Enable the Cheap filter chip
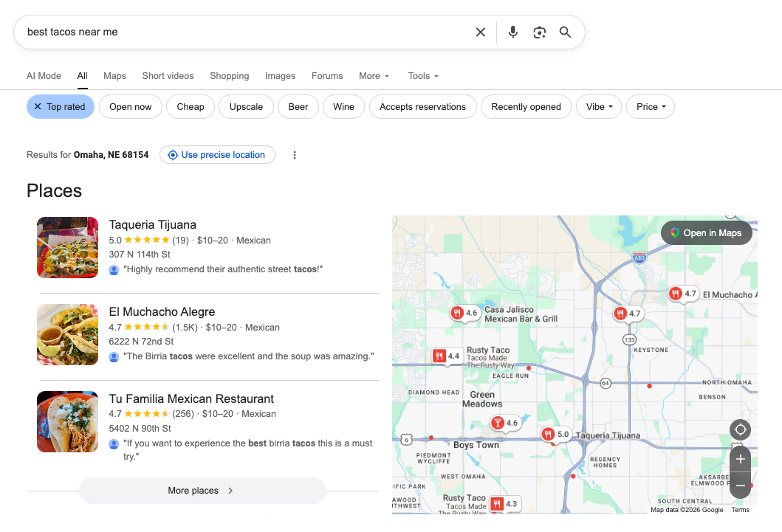Viewport: 782px width, 532px height. click(191, 106)
